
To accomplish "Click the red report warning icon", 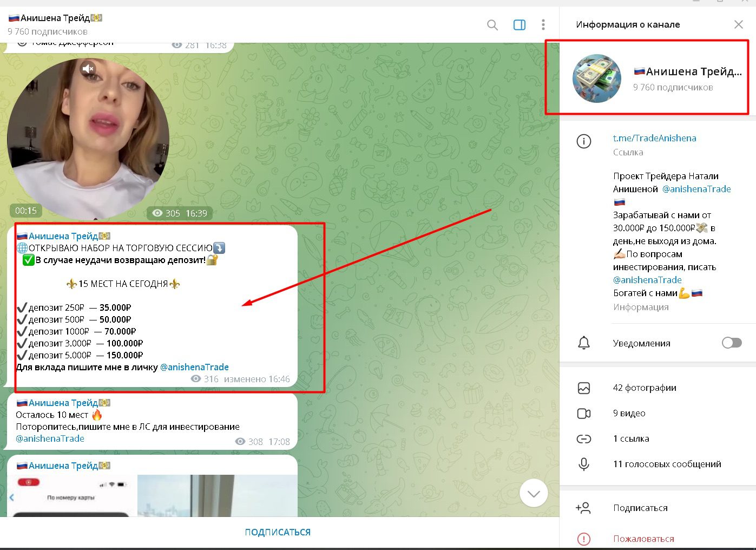I will click(x=584, y=539).
